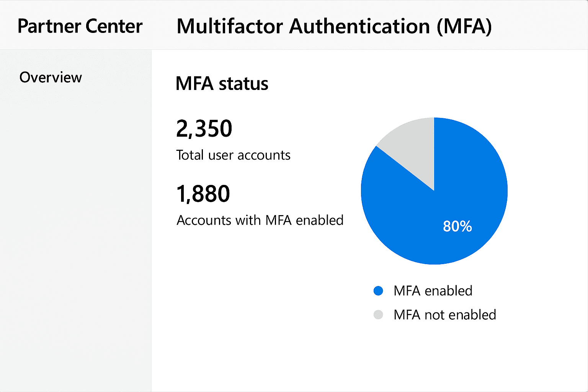Click the Multifactor Authentication (MFA) page heading
Viewport: 588px width, 392px height.
pos(334,26)
